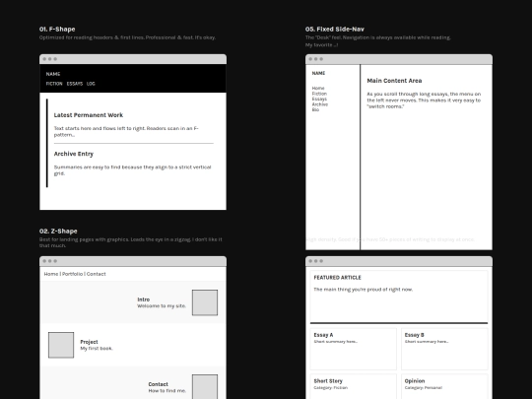The height and width of the screenshot is (399, 532).
Task: Open FICTION in the F-Shape nav bar
Action: coord(54,84)
